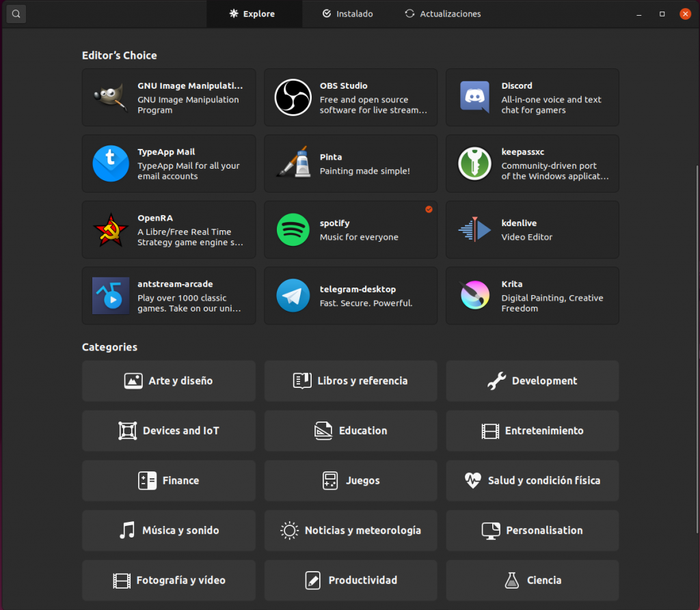Image resolution: width=700 pixels, height=610 pixels.
Task: Click the OBS Studio logo icon
Action: click(x=293, y=97)
